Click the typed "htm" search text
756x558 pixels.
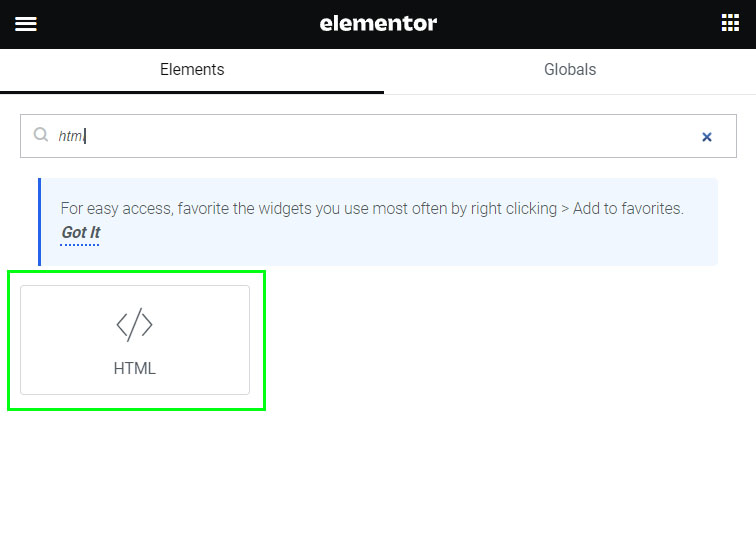(70, 136)
